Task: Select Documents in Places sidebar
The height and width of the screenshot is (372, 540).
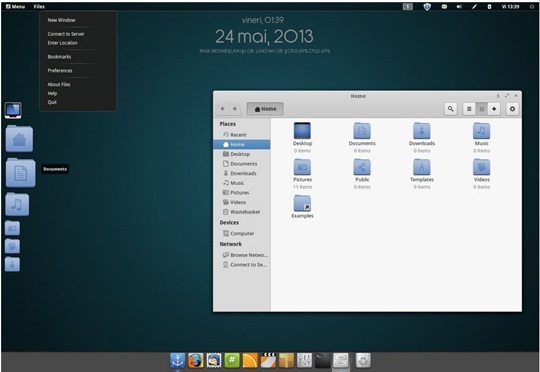Action: click(241, 164)
